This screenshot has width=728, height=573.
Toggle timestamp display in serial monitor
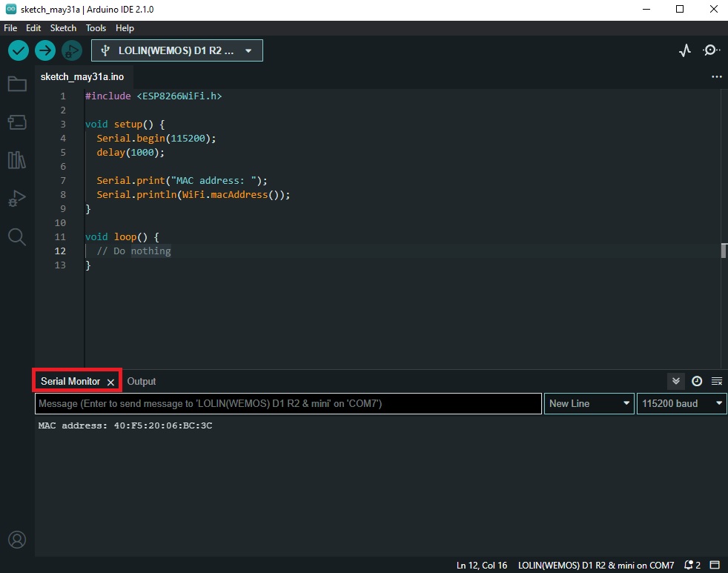(x=697, y=381)
